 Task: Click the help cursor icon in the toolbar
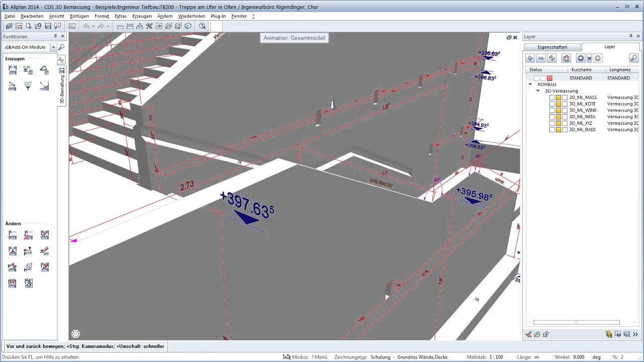202,26
